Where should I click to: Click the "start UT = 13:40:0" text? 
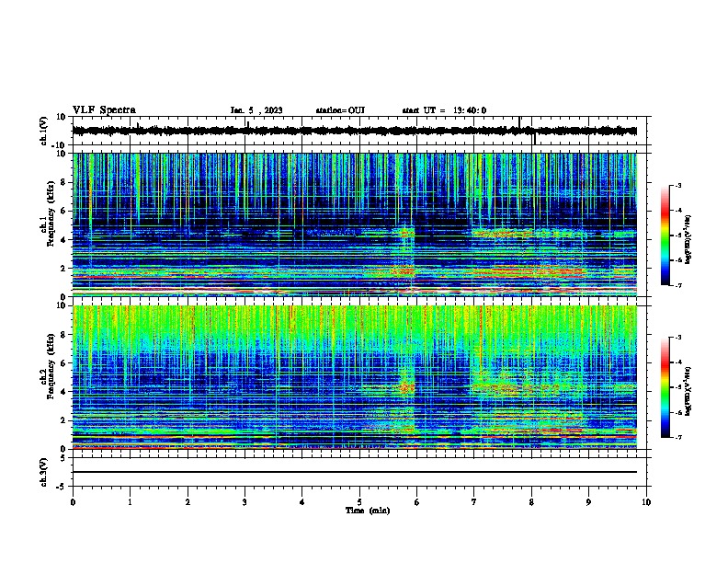(444, 110)
